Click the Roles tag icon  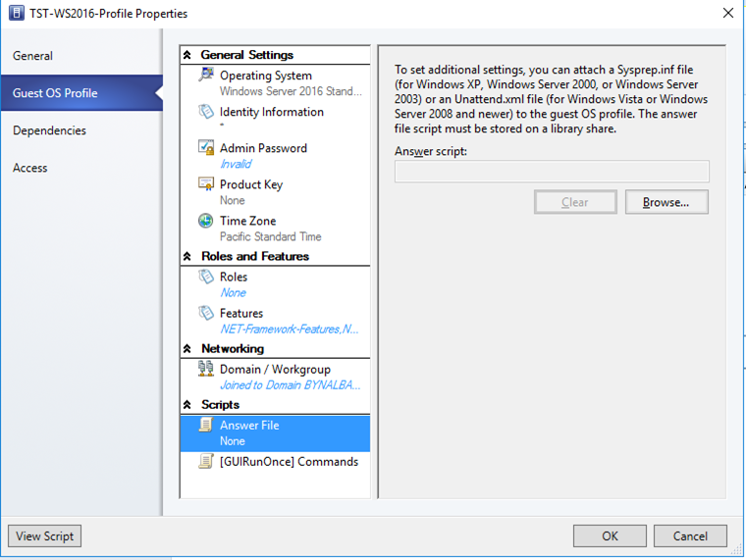(x=206, y=277)
